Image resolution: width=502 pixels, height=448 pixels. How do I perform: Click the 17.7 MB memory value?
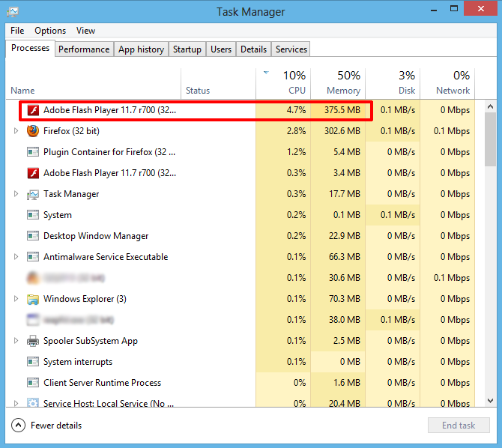[x=345, y=194]
